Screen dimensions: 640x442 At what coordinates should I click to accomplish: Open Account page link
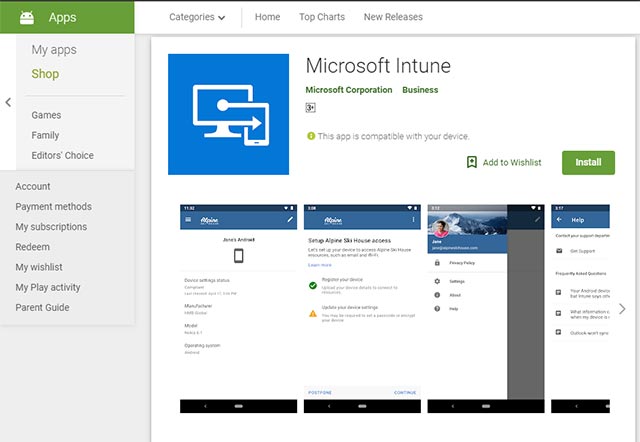tap(33, 187)
